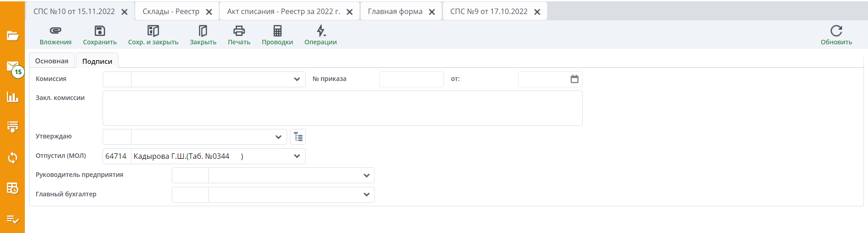
Task: Open the bar chart icon in sidebar
Action: point(13,97)
